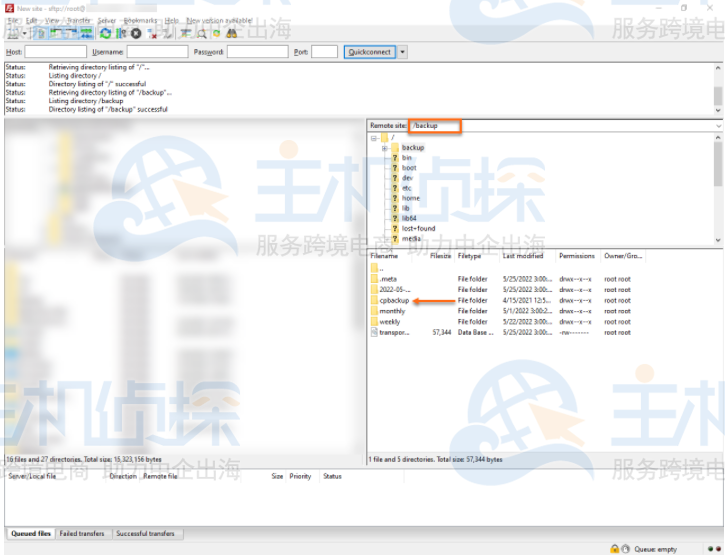
Task: Search files with the binoculars icon
Action: point(232,33)
